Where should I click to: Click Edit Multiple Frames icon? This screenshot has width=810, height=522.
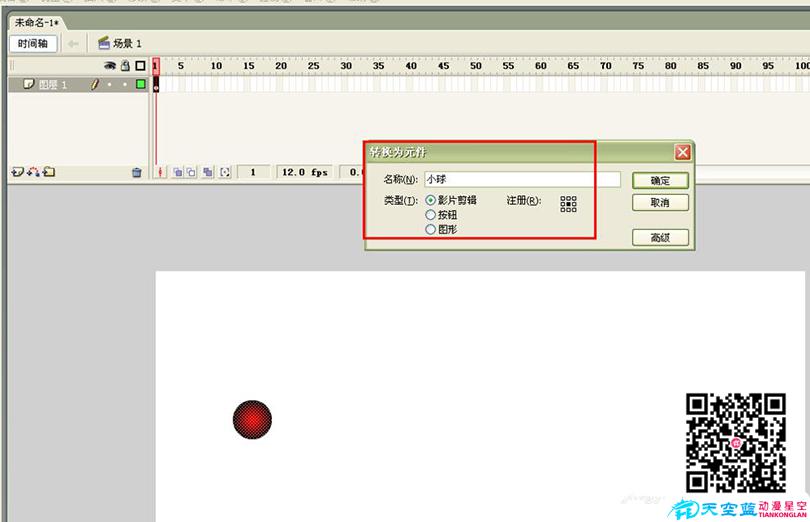click(x=208, y=172)
